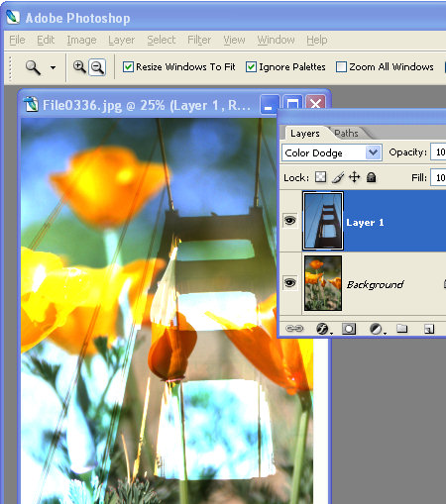Add a layer mask icon

coord(349,329)
